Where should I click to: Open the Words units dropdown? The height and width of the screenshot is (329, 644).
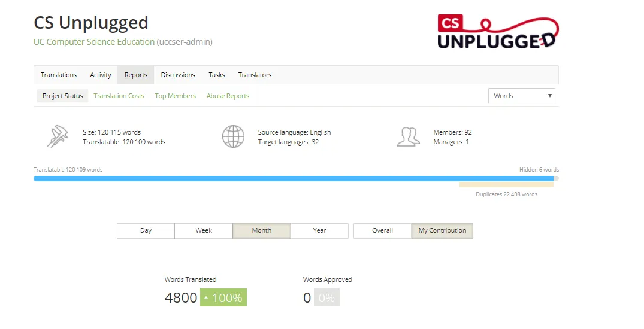[x=522, y=96]
